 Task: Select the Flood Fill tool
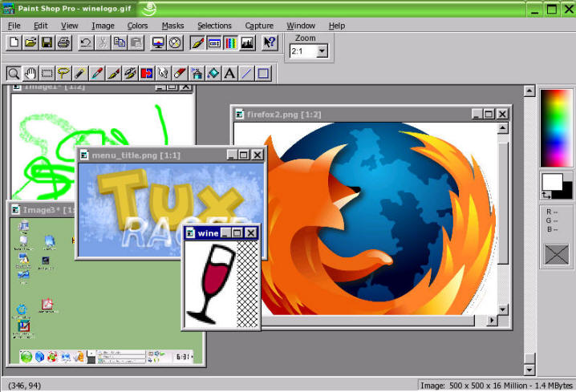point(213,74)
